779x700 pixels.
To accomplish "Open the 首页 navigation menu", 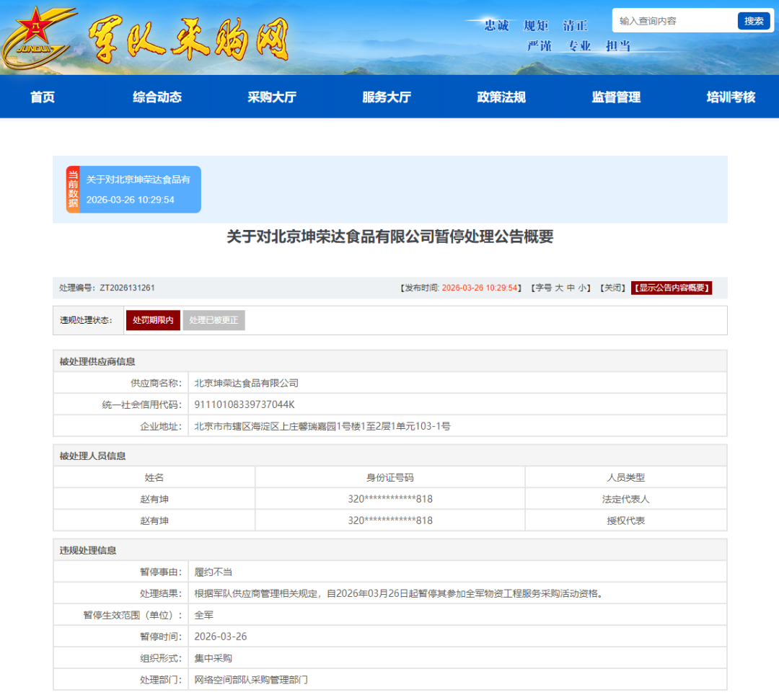I will [x=41, y=97].
